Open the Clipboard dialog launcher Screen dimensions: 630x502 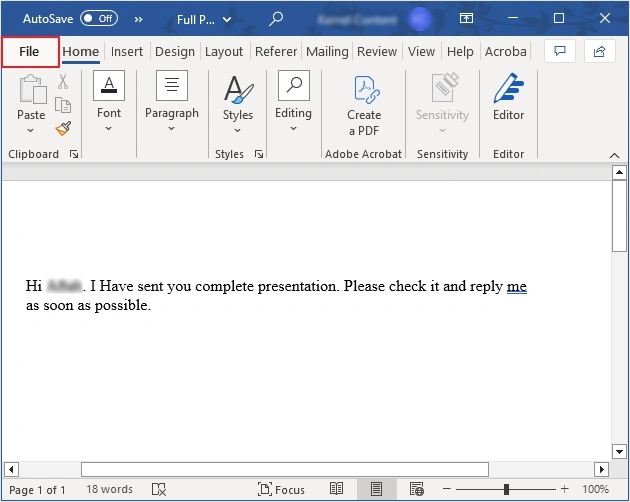(x=74, y=154)
